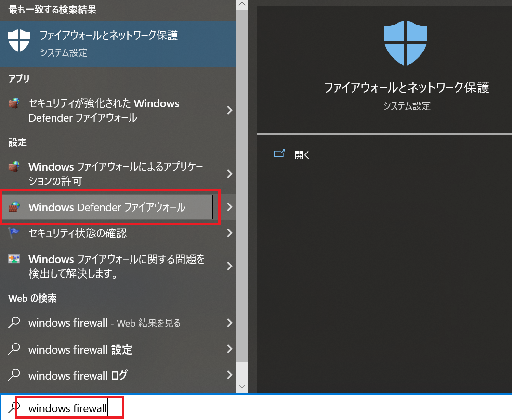512x420 pixels.
Task: Choose windows firewall ログ web suggestion
Action: pos(111,375)
